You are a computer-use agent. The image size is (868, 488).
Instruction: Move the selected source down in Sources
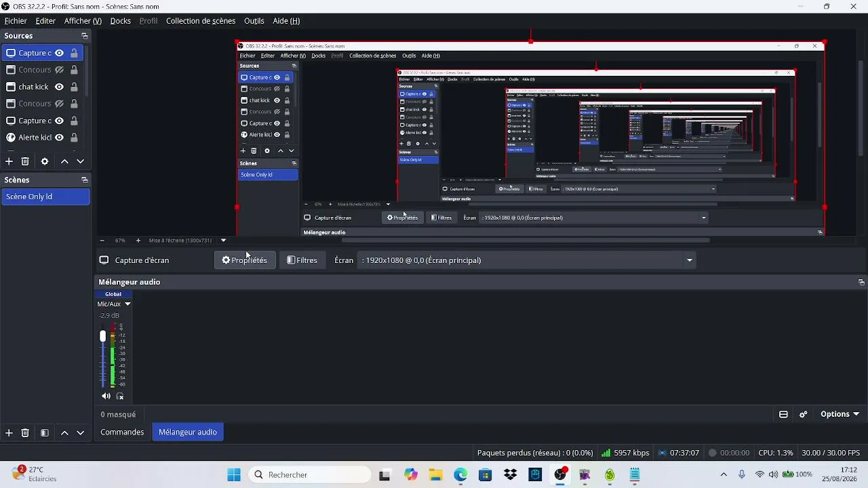pyautogui.click(x=80, y=161)
